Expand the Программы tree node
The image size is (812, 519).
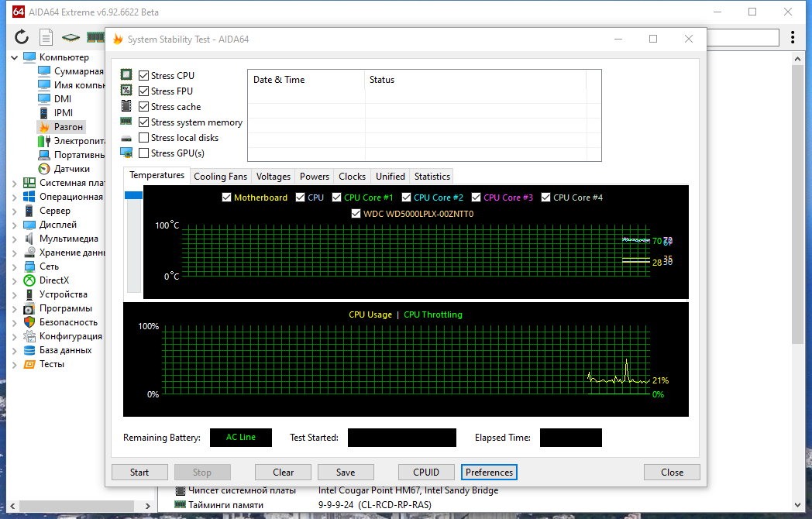[15, 309]
